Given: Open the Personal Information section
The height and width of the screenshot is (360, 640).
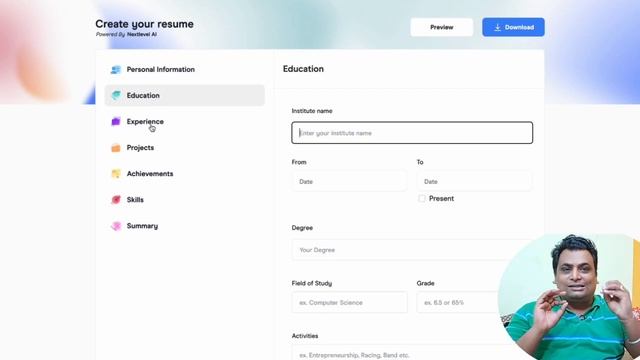Looking at the screenshot, I should [184, 69].
